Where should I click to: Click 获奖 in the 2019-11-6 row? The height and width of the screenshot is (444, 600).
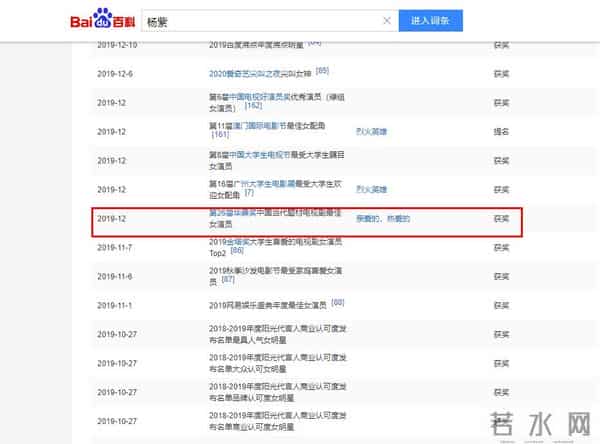(501, 276)
